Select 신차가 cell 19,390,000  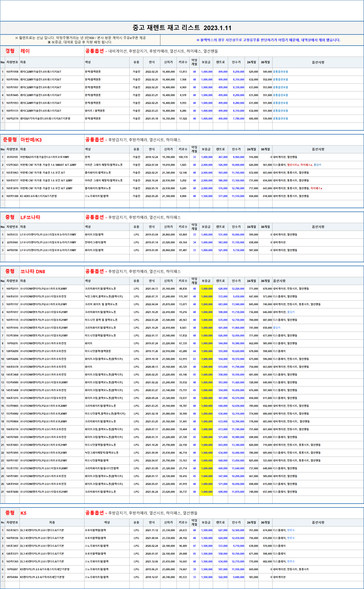[x=169, y=157]
